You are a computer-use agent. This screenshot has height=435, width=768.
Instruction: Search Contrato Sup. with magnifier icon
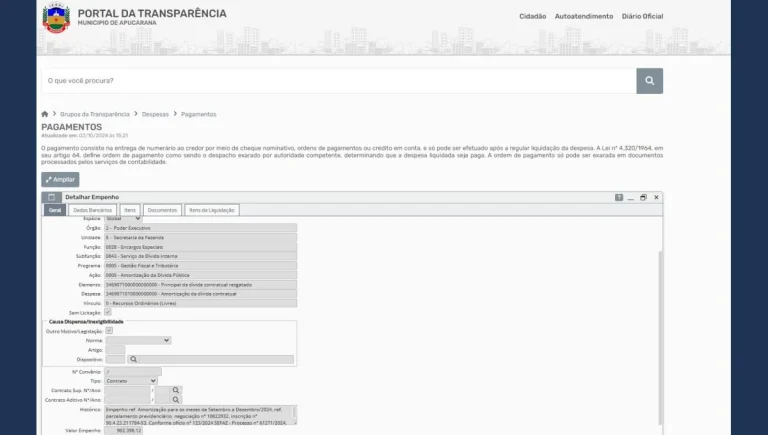(x=174, y=390)
